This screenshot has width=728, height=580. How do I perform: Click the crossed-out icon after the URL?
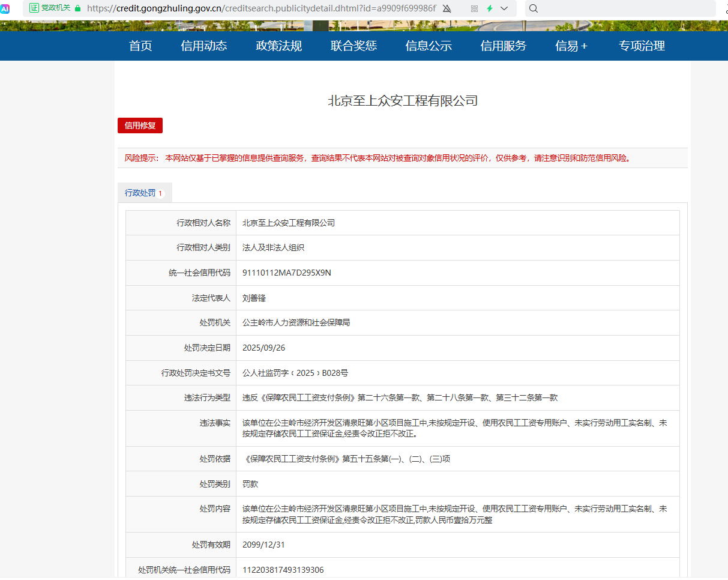click(447, 8)
